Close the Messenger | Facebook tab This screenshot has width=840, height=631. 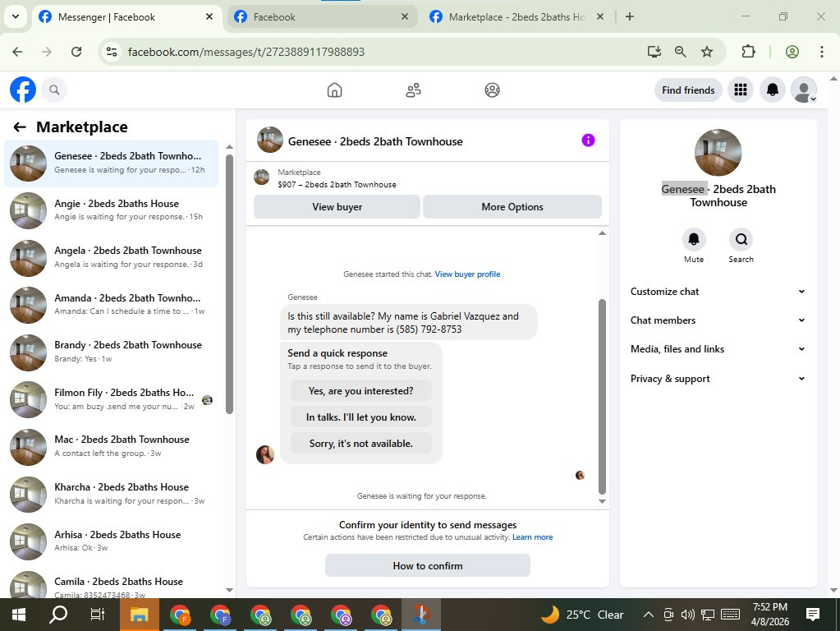(209, 16)
